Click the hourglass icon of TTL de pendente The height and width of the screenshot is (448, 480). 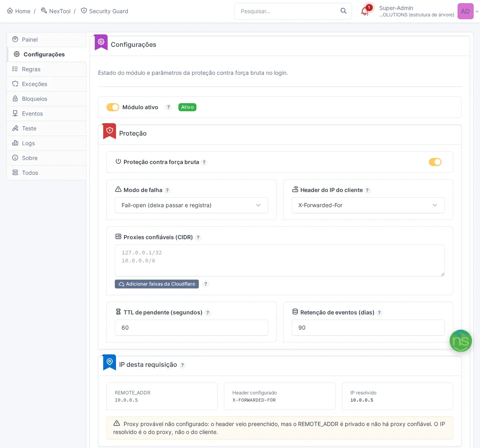[x=118, y=312]
